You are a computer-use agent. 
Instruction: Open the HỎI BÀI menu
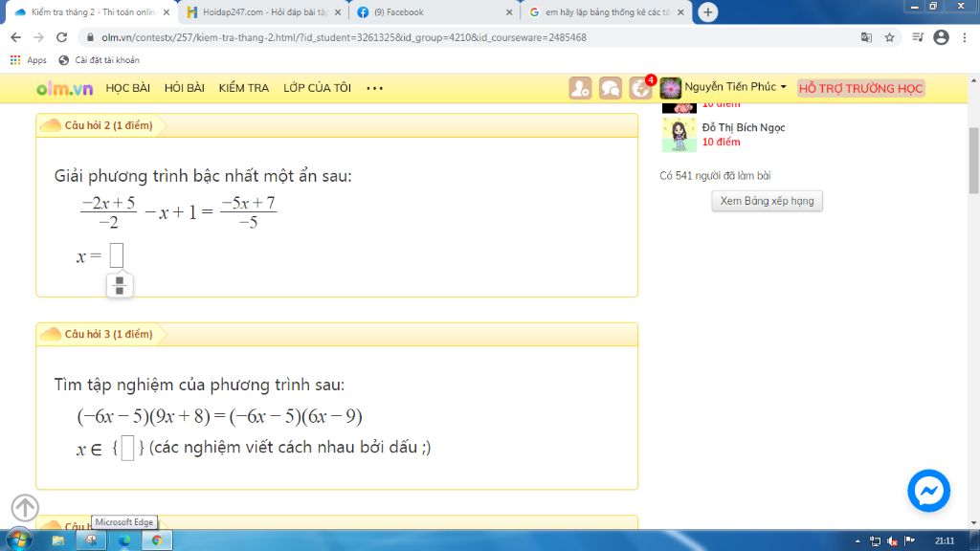coord(185,88)
